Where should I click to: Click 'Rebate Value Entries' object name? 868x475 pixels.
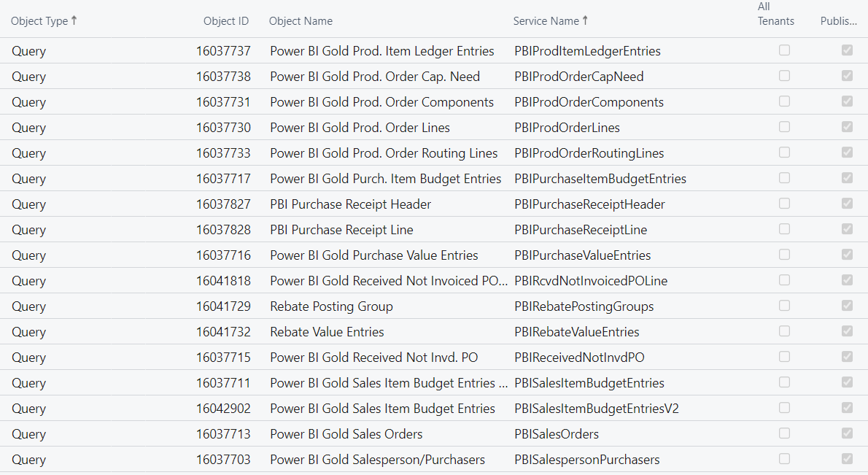pyautogui.click(x=328, y=331)
